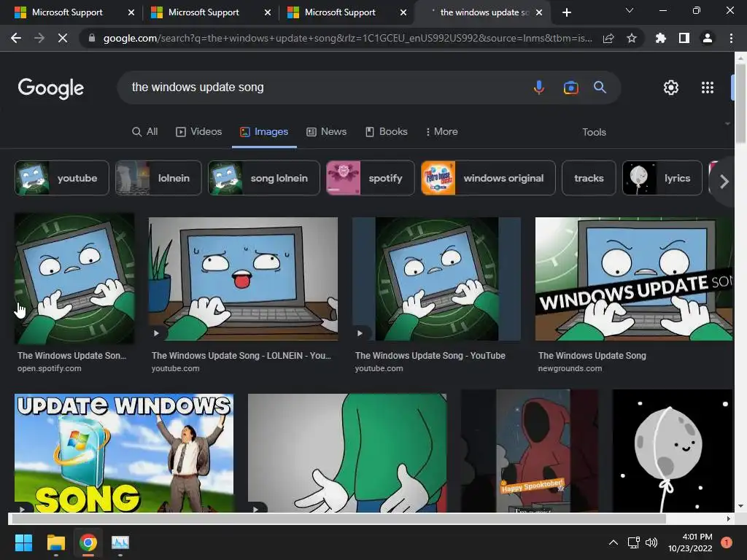Open the LOLNEIN YouTube video thumbnail
The image size is (747, 560).
pyautogui.click(x=243, y=279)
